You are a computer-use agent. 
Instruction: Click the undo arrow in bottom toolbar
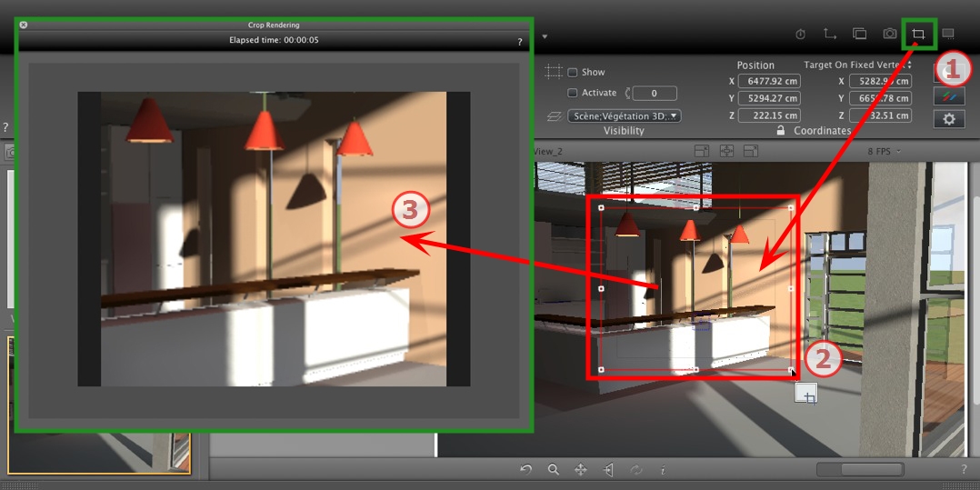point(526,469)
